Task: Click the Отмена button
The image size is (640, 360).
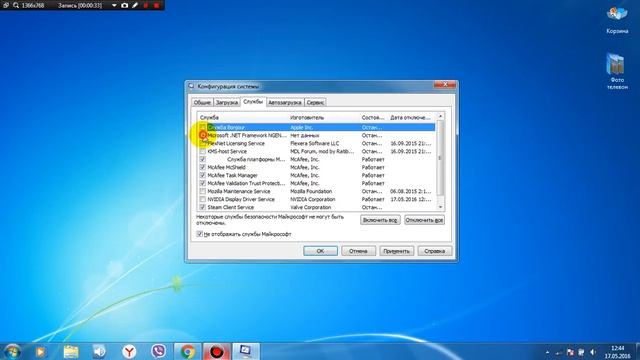Action: [358, 251]
